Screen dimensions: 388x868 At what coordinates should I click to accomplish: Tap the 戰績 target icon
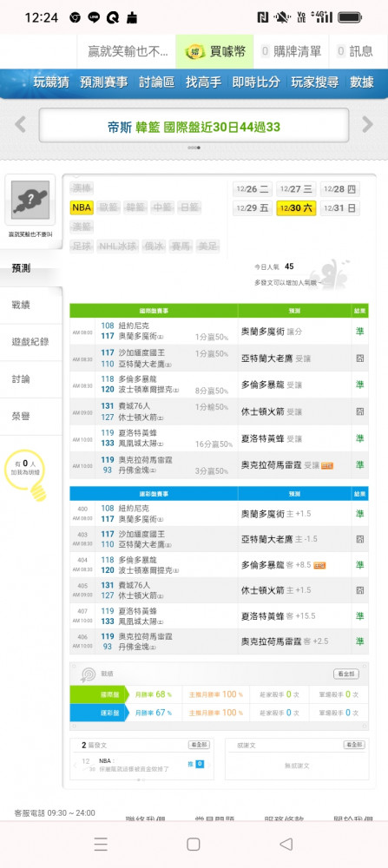(88, 674)
